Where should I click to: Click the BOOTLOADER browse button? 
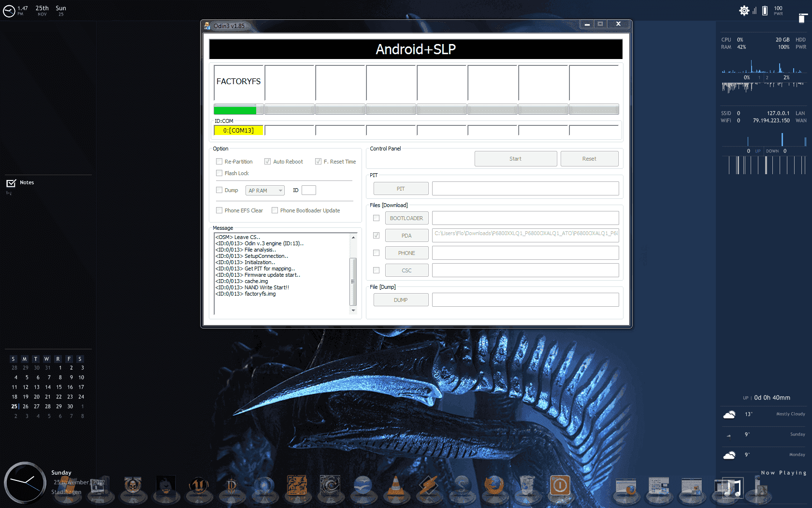(406, 218)
